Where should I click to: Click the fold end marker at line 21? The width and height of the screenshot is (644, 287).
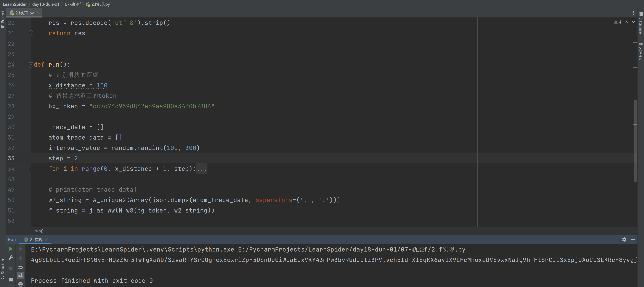point(31,33)
